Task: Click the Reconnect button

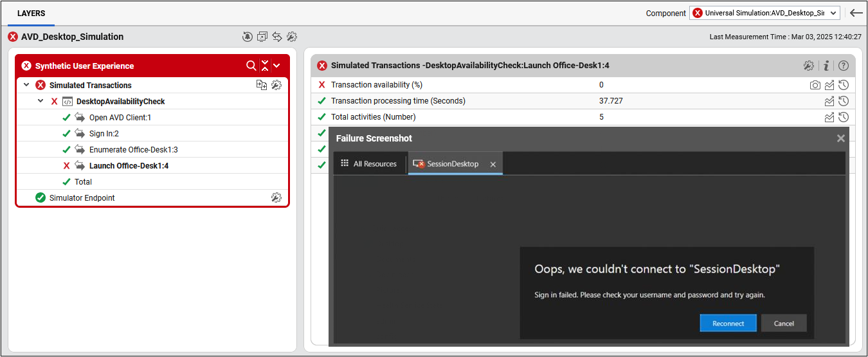Action: click(728, 324)
